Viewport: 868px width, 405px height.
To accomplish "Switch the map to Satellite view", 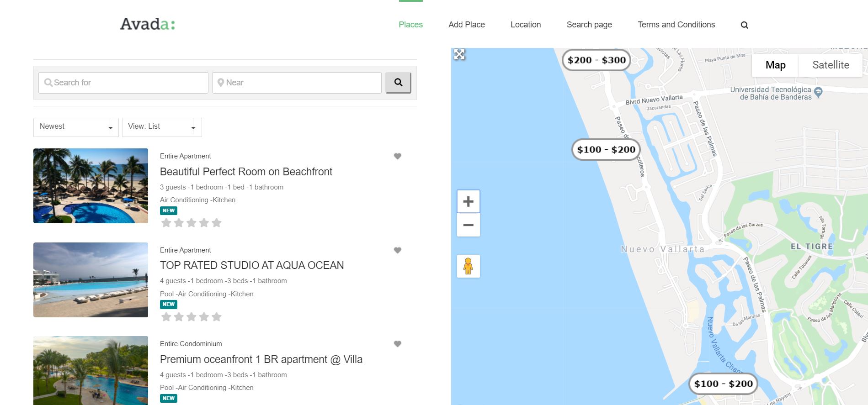I will tap(830, 65).
